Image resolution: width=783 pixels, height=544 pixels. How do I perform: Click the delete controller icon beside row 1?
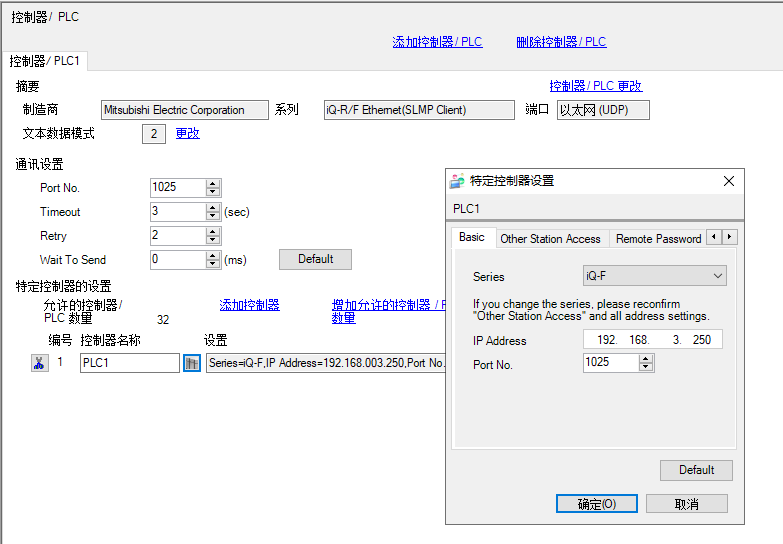coord(39,363)
